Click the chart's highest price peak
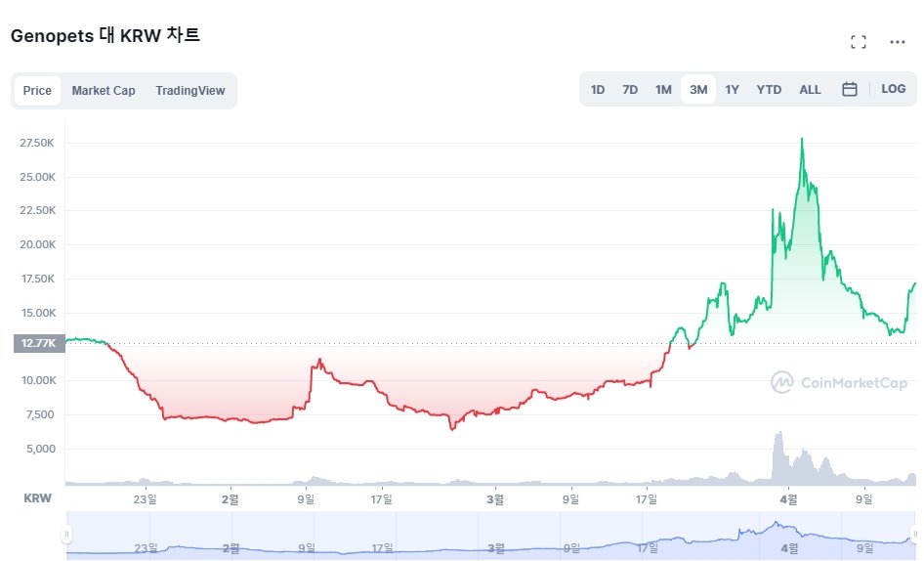The image size is (924, 561). [x=802, y=140]
